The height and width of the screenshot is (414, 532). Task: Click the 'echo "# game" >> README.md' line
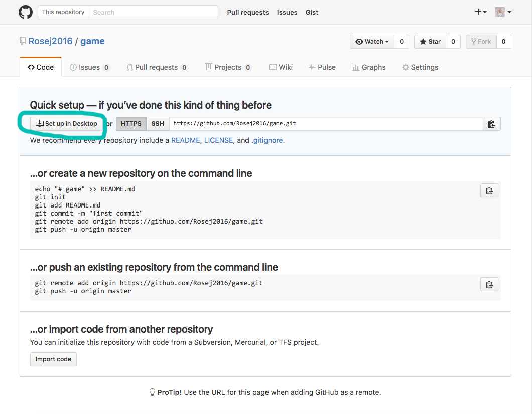coord(85,189)
